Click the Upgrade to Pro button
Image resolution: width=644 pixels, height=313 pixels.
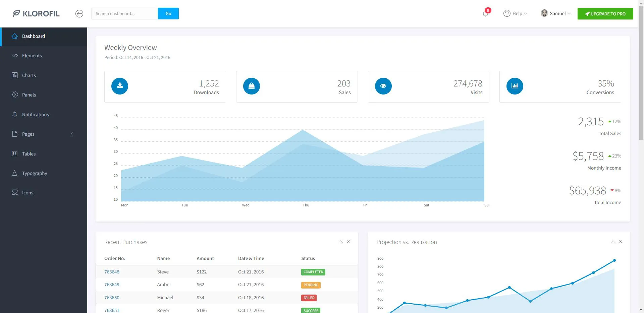605,14
